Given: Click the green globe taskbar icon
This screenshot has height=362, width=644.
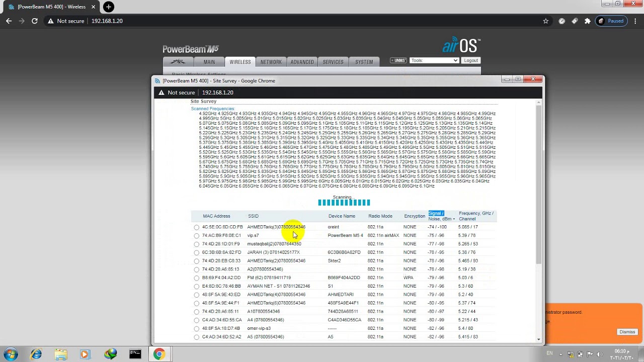Looking at the screenshot, I should (x=110, y=354).
